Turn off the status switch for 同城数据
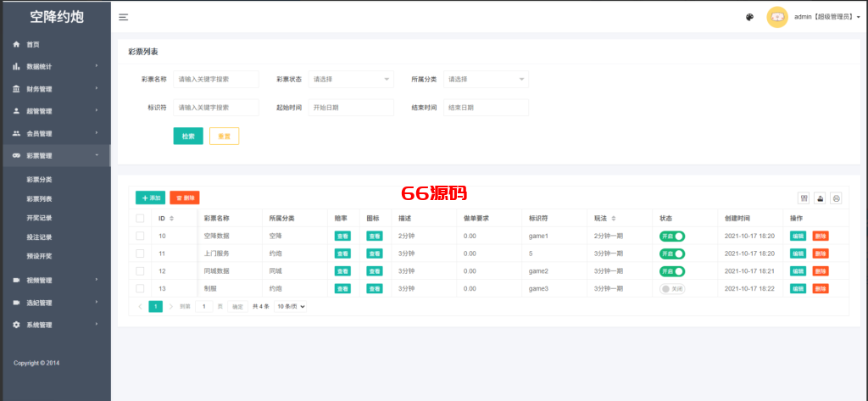The height and width of the screenshot is (401, 868). click(672, 271)
